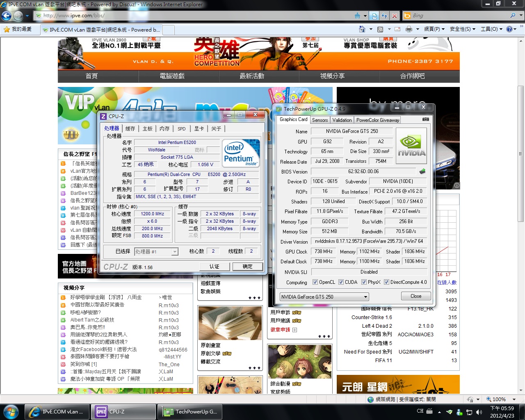Open the 網頁(P) page menu dropdown
The width and height of the screenshot is (525, 420).
pyautogui.click(x=434, y=29)
